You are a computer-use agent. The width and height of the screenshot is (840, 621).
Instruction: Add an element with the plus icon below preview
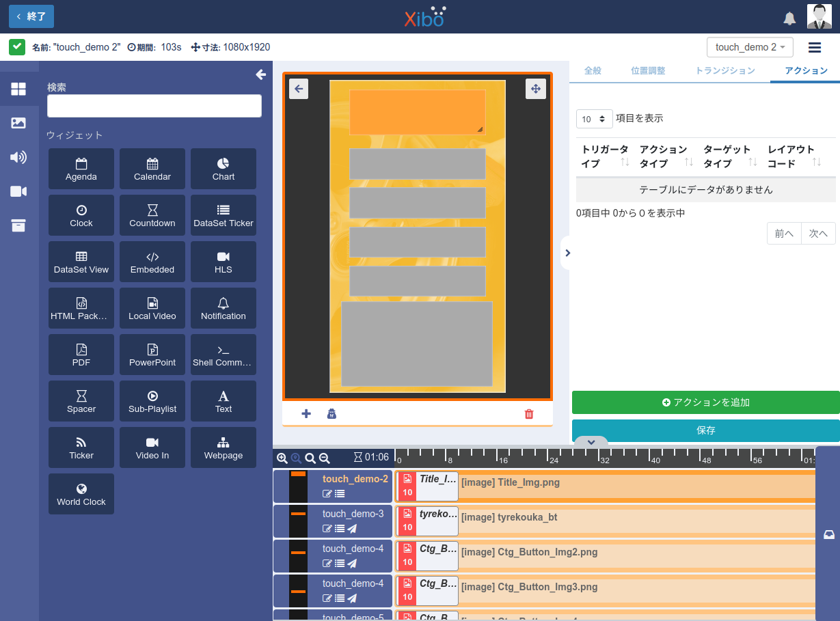click(306, 414)
